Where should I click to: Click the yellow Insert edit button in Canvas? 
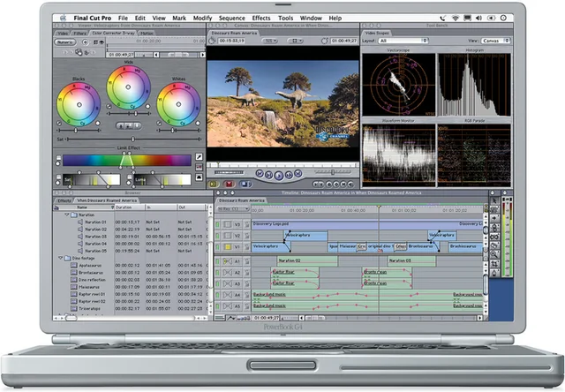(x=214, y=185)
